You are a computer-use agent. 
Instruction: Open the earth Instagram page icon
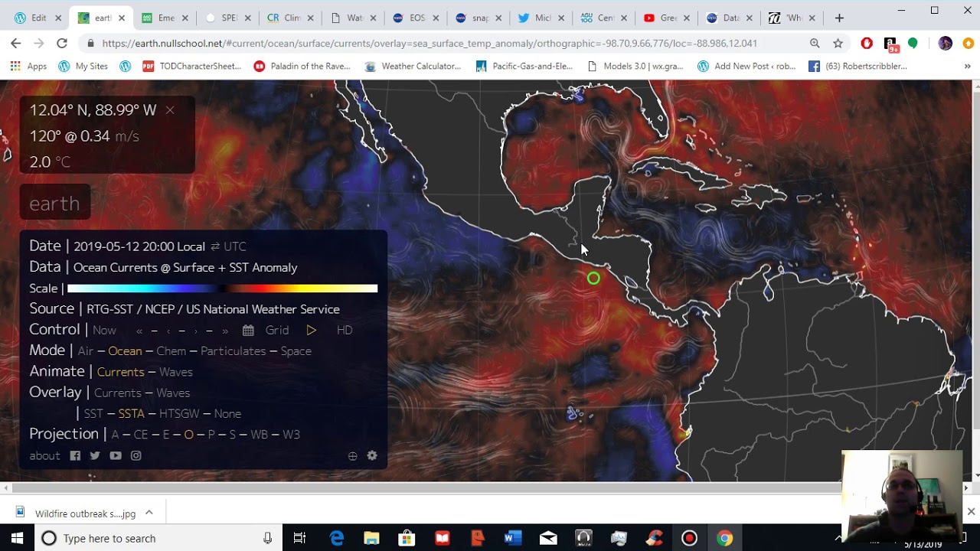point(136,455)
